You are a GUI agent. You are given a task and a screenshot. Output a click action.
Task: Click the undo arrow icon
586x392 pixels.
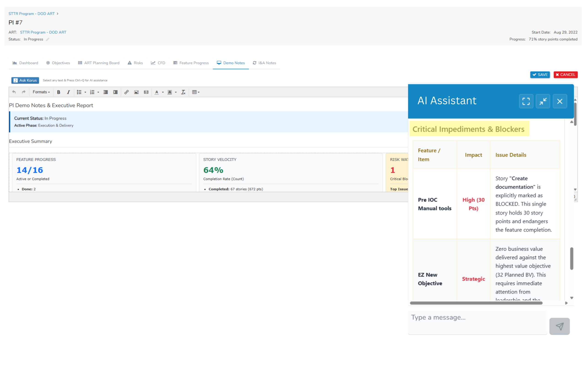[14, 92]
